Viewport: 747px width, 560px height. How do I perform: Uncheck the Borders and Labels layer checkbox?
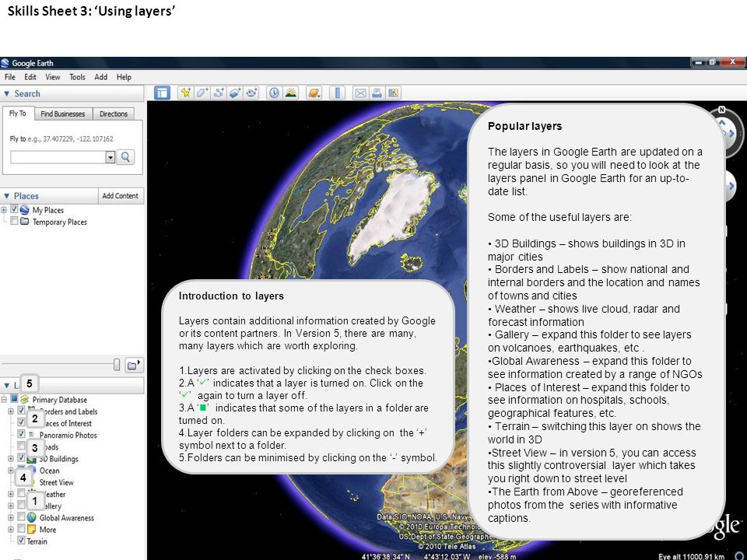tap(21, 410)
